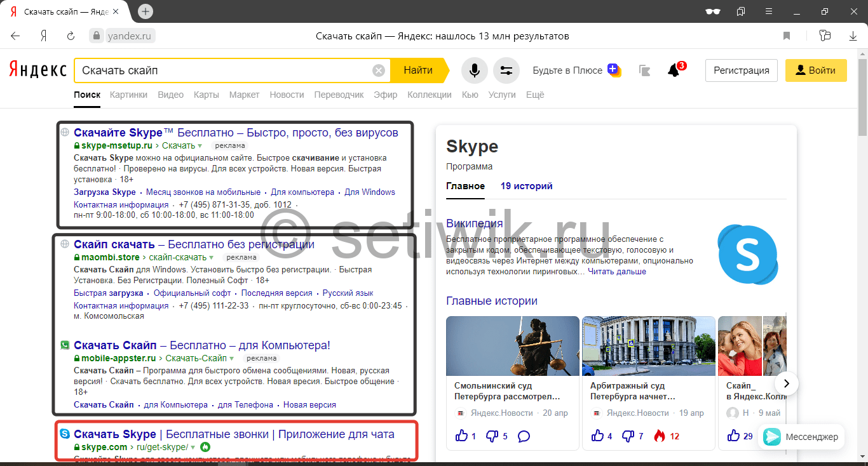Image resolution: width=868 pixels, height=466 pixels.
Task: Dislike the Смольнинский суд story
Action: (x=492, y=436)
